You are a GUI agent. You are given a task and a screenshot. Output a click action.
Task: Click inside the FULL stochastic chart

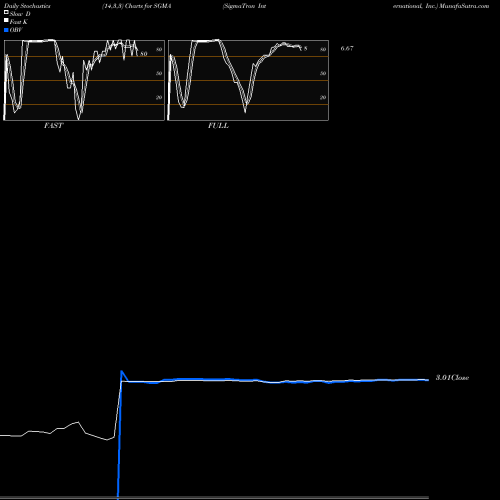248,80
